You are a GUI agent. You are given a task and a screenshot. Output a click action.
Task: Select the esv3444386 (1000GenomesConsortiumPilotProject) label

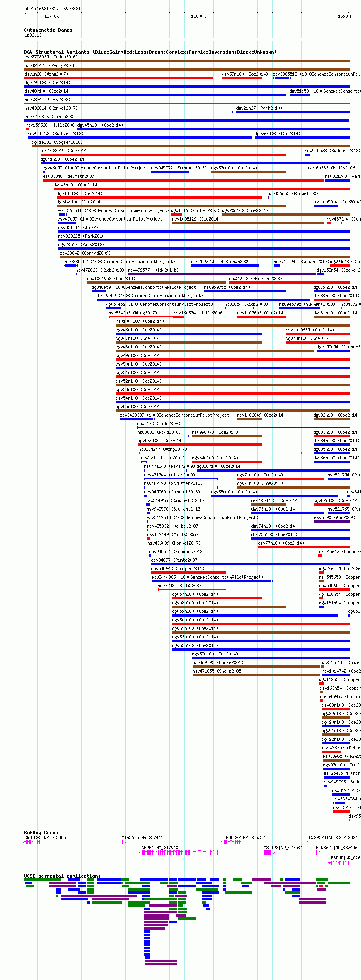[x=207, y=577]
